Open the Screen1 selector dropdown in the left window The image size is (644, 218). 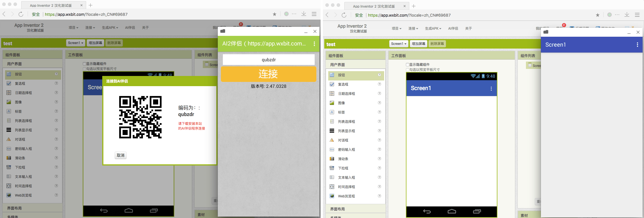tap(76, 43)
